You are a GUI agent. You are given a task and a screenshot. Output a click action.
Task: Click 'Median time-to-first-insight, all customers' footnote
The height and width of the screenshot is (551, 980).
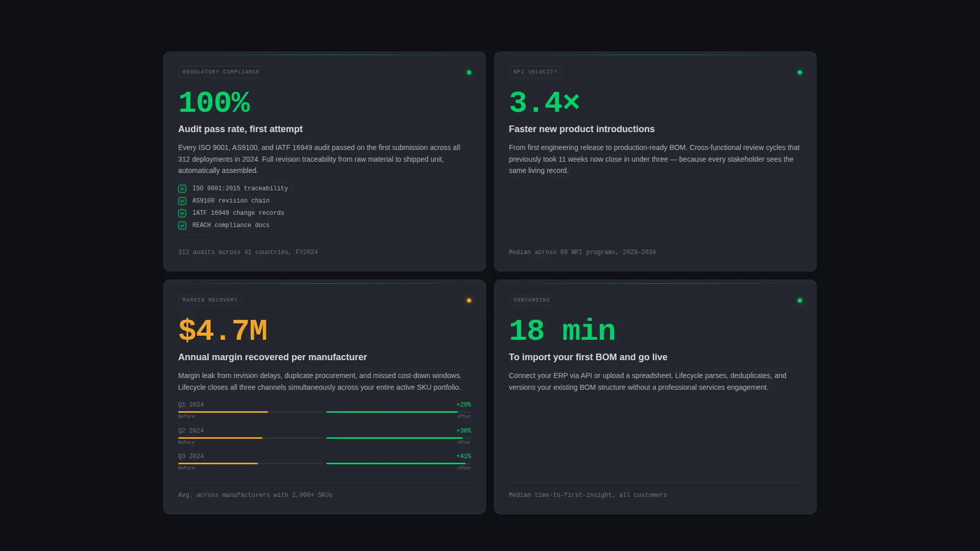click(588, 495)
